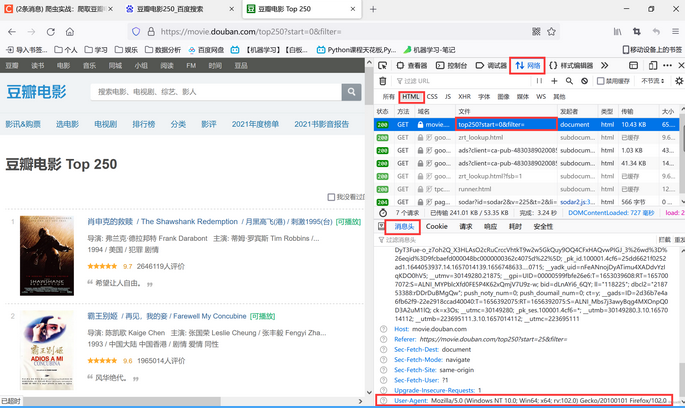This screenshot has width=685, height=409.
Task: Open network search magnifier icon
Action: point(569,81)
